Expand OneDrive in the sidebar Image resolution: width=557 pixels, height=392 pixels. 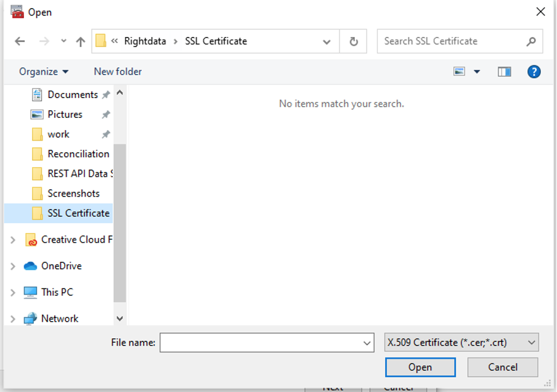pos(13,266)
